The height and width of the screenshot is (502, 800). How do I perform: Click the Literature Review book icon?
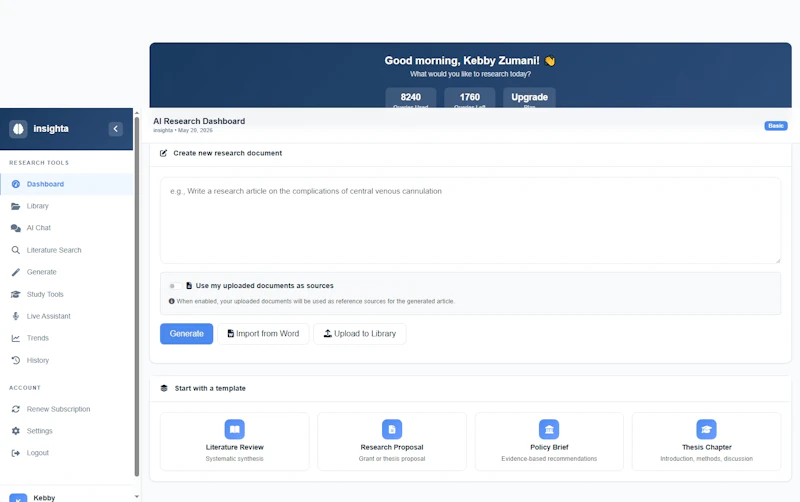235,429
